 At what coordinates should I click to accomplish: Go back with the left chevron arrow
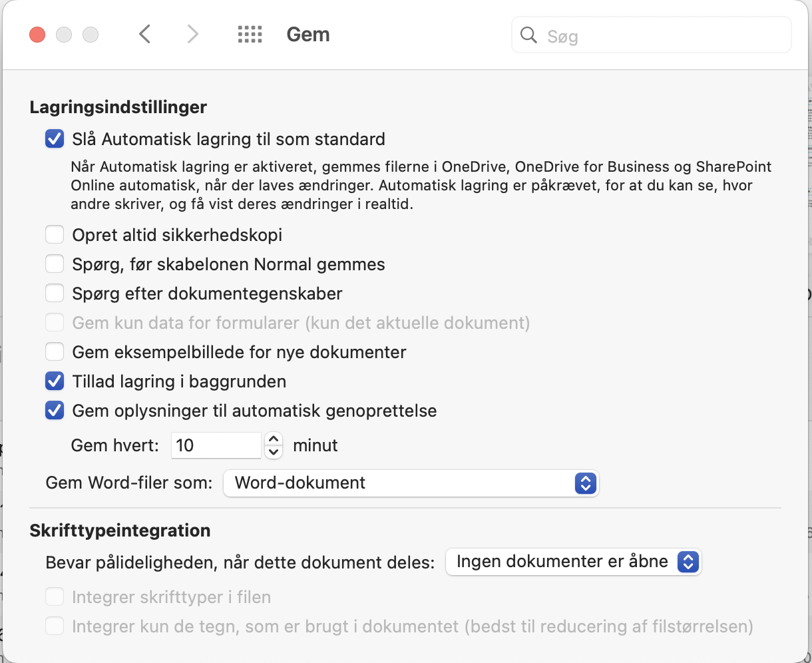click(145, 34)
